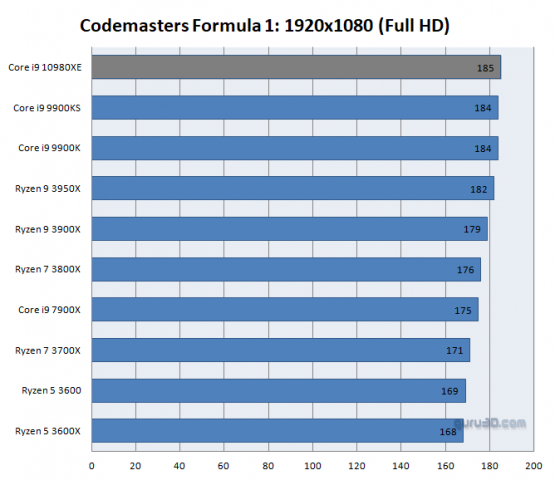Screen dimensions: 555x480
Task: Click the value 179 data label
Action: point(472,230)
